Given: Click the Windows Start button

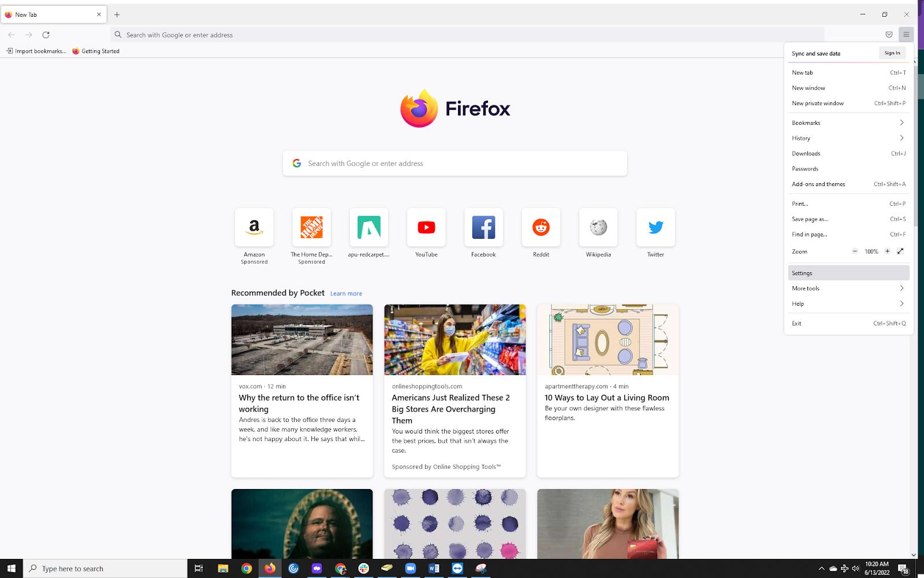Looking at the screenshot, I should point(12,568).
